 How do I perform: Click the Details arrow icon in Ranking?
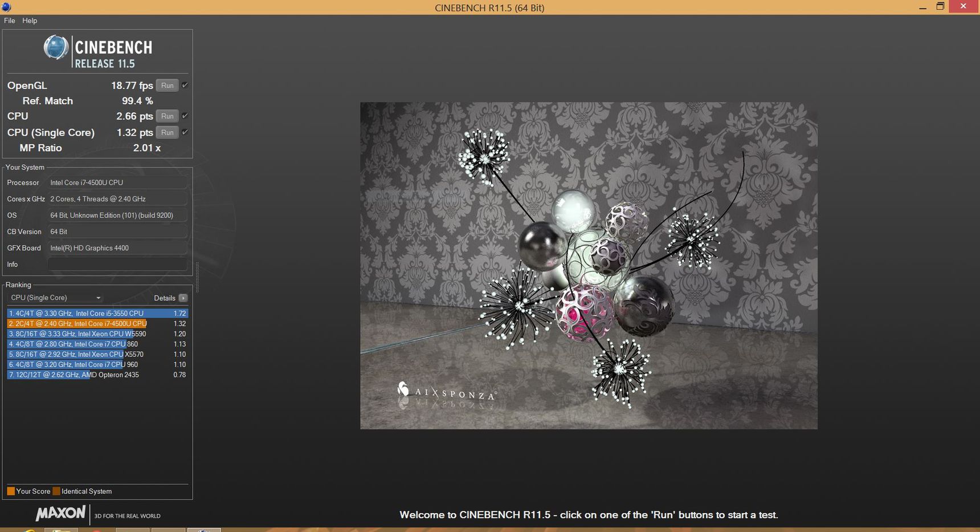(183, 298)
